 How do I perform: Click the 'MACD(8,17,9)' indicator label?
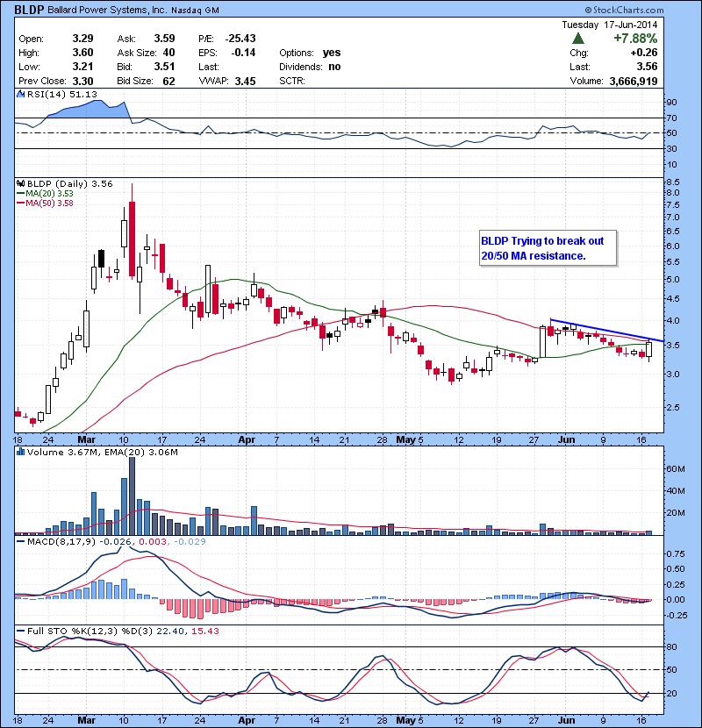pos(61,541)
